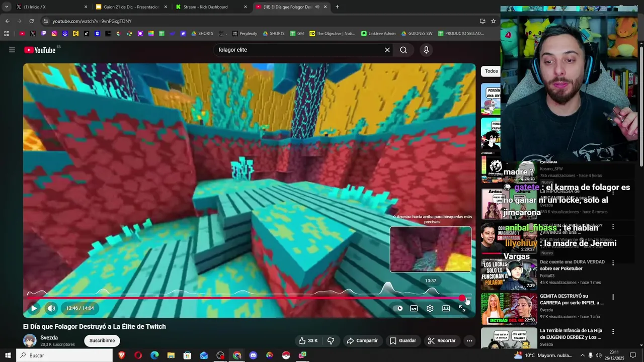
Task: Like the video with 33 K likes
Action: (308, 340)
